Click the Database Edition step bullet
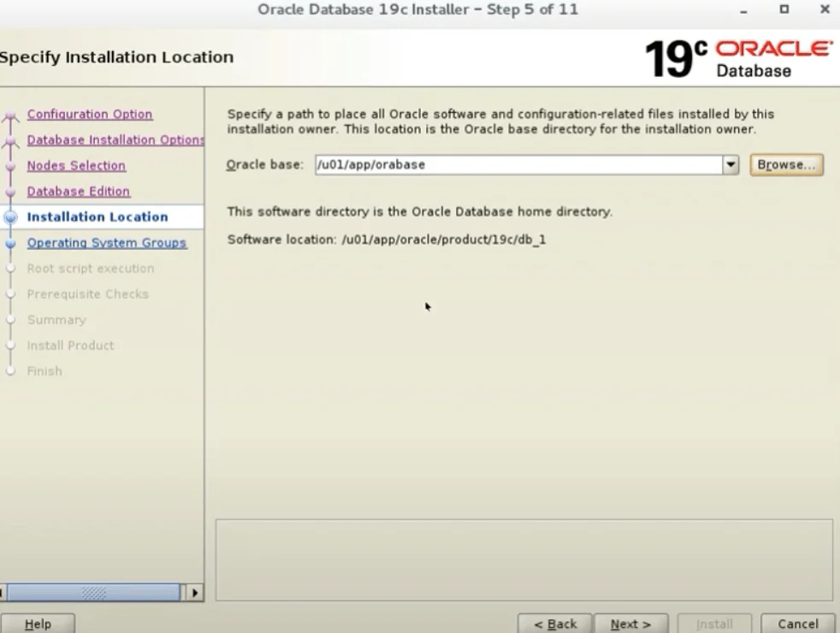Image resolution: width=840 pixels, height=633 pixels. (x=10, y=192)
